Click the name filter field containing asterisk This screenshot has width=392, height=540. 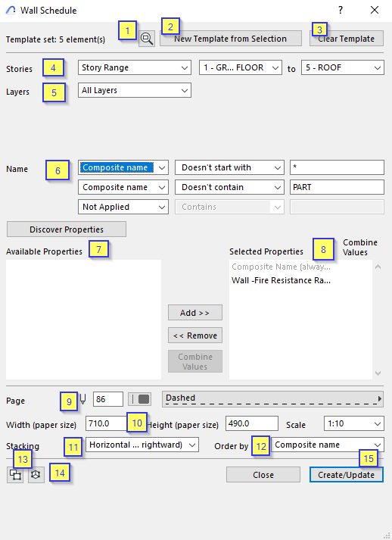point(337,167)
